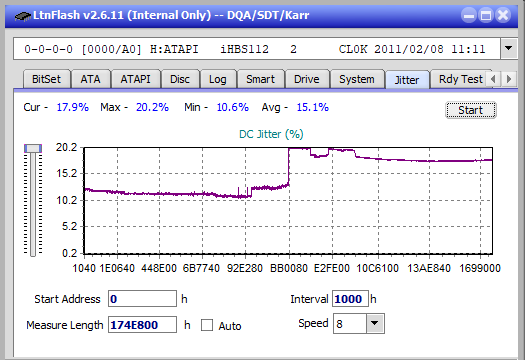Close the LtnFlash window
Image resolution: width=525 pixels, height=360 pixels.
point(503,15)
